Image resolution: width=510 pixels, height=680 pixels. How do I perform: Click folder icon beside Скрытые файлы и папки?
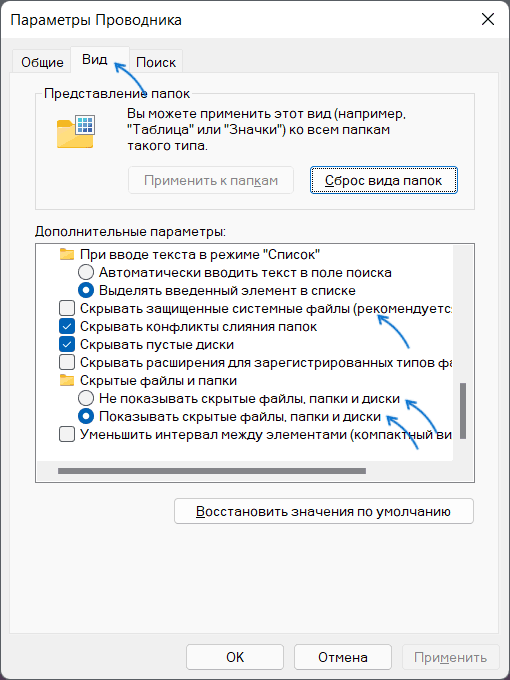coord(67,380)
